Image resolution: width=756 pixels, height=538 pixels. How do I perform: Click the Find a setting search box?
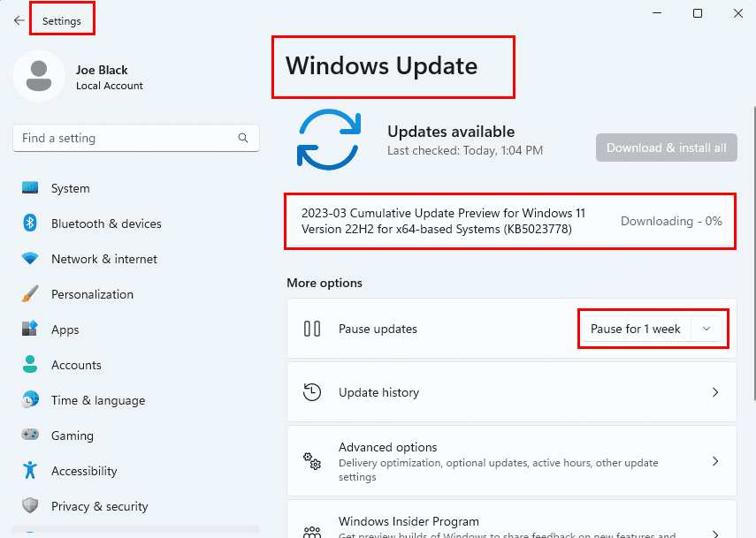[x=124, y=139]
